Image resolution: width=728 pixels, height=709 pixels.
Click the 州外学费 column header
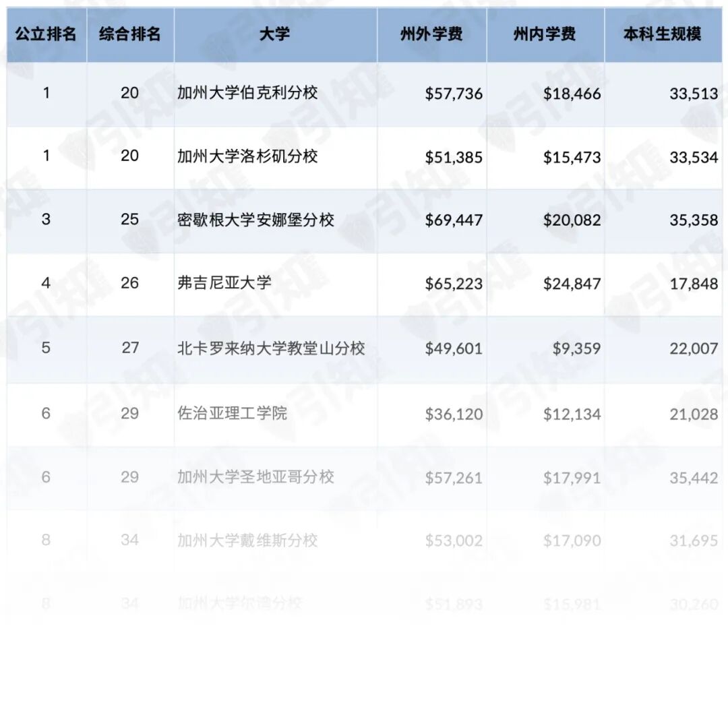(432, 34)
